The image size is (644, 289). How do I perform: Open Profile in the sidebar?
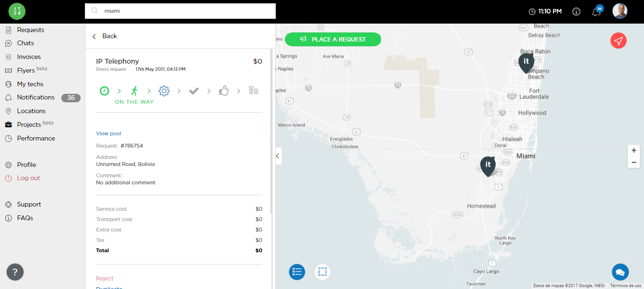pyautogui.click(x=26, y=165)
